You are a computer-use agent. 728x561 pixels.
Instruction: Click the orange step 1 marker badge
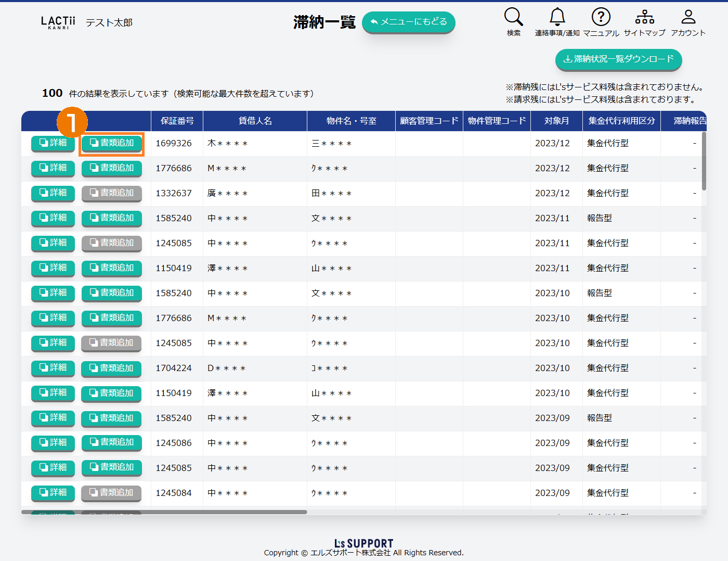[72, 122]
